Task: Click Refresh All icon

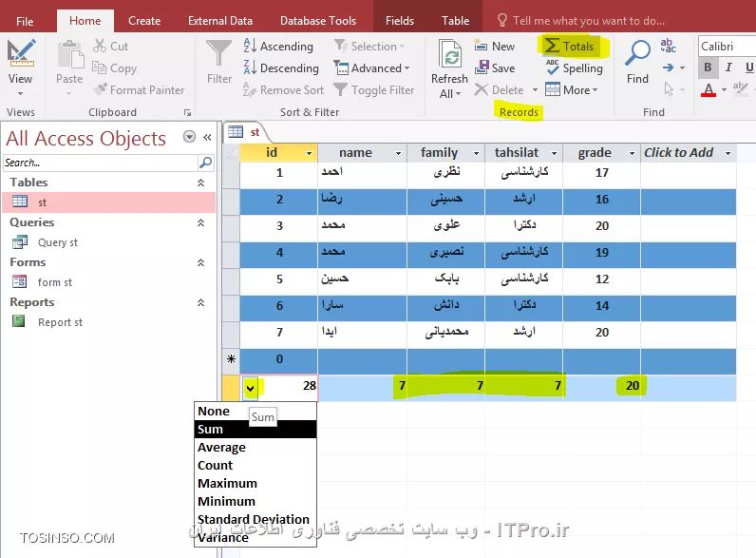Action: click(449, 53)
